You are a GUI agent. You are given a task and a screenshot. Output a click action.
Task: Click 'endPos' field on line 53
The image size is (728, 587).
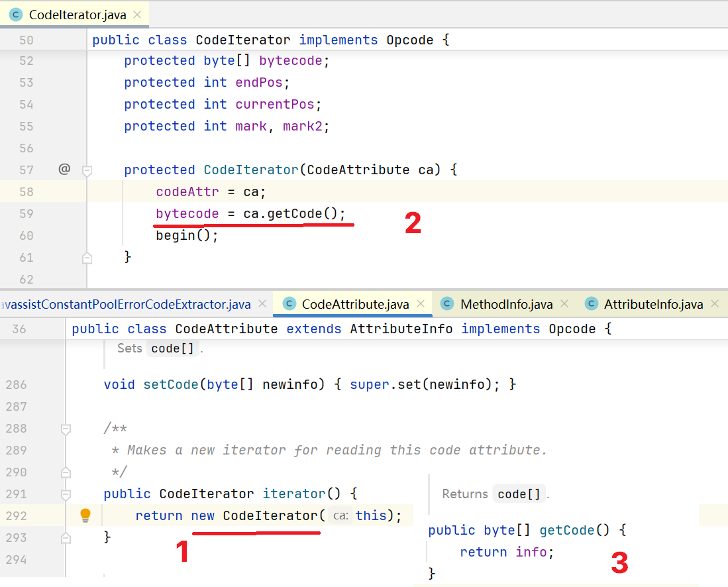258,83
